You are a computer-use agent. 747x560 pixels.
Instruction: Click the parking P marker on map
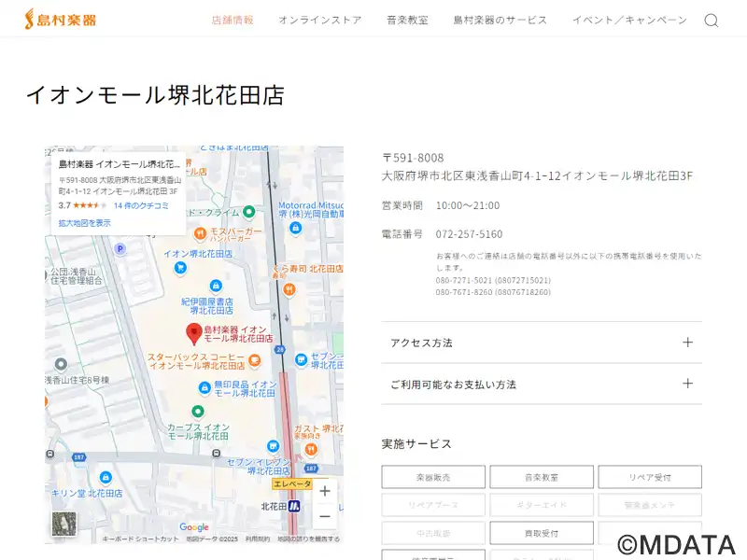click(120, 248)
